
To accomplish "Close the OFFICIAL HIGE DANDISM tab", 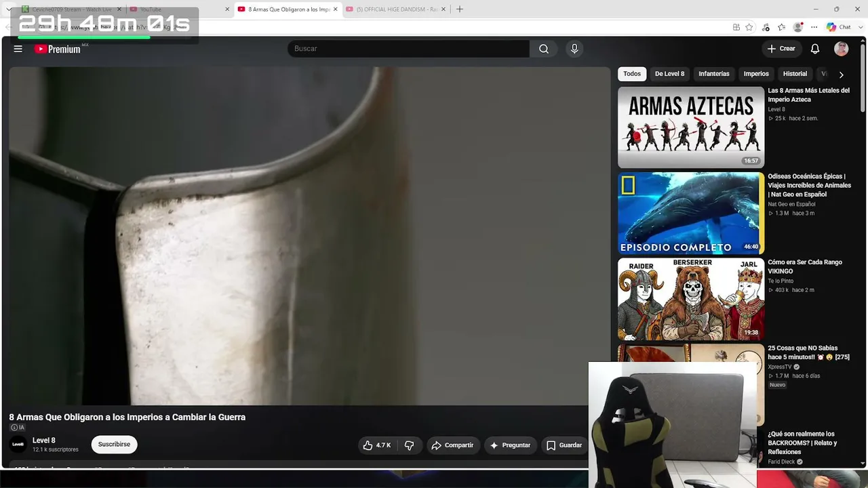I will point(443,9).
